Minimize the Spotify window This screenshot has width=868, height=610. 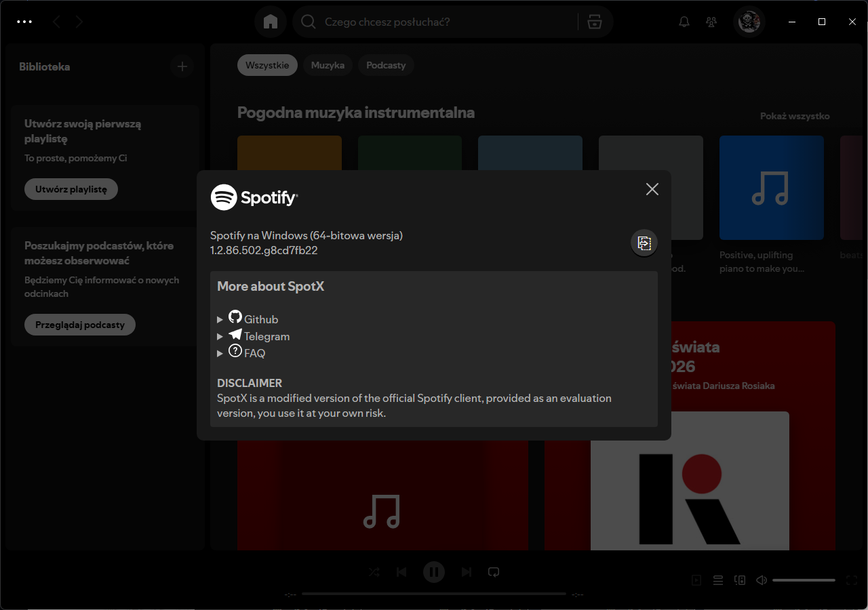point(792,22)
